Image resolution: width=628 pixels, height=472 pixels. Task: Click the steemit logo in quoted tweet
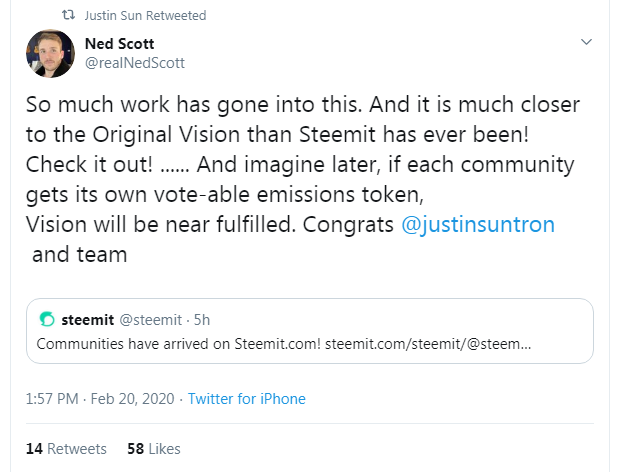pyautogui.click(x=46, y=320)
